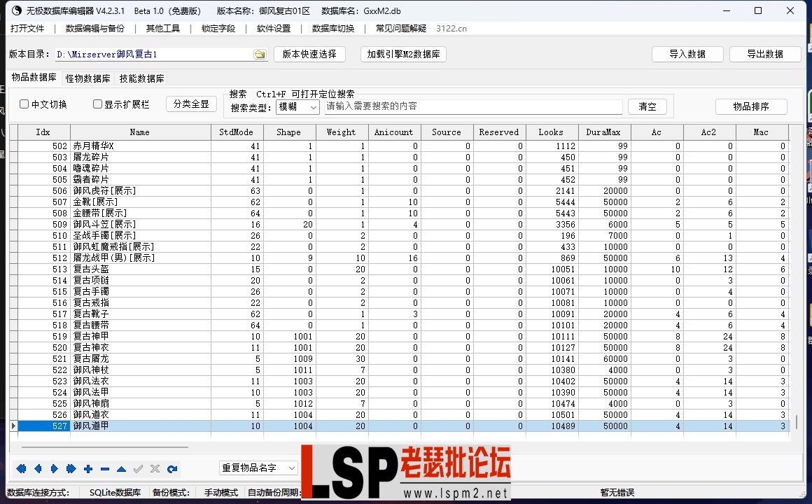
Task: Click the 导入数据 button
Action: click(687, 54)
